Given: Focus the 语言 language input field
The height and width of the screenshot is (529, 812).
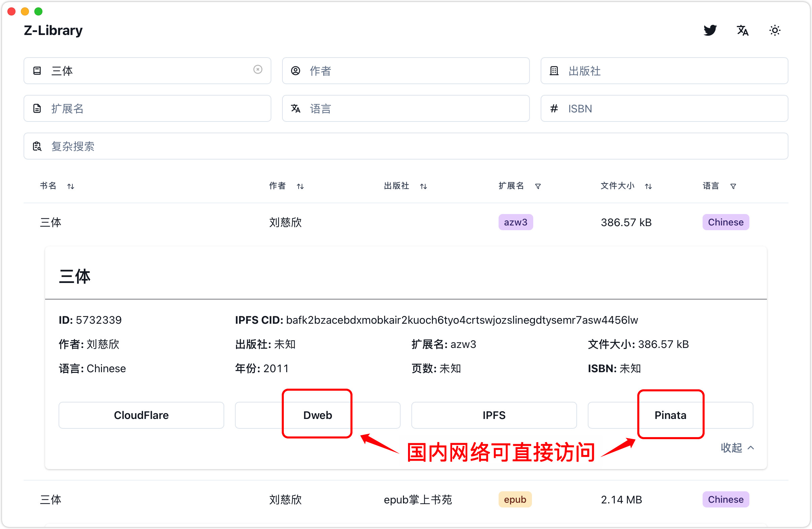Looking at the screenshot, I should [406, 108].
